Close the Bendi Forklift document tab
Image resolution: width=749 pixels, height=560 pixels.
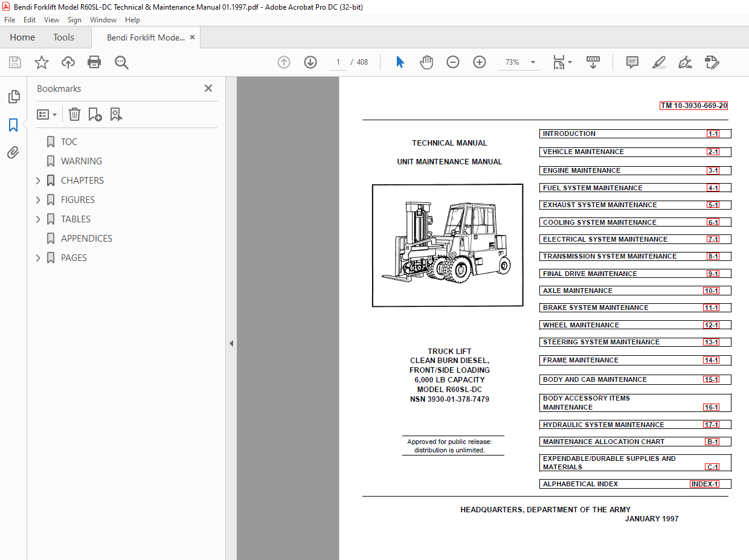(192, 37)
